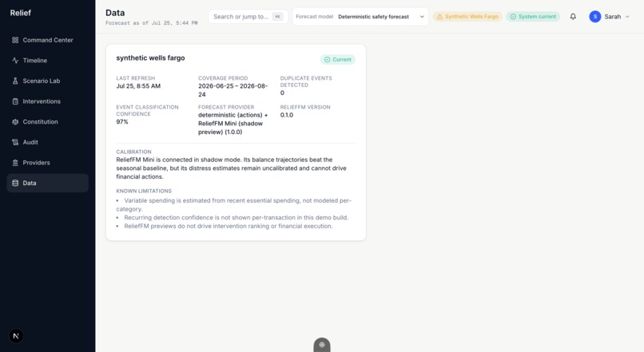Open Sarah user menu chevron
This screenshot has width=644, height=352.
(x=627, y=17)
